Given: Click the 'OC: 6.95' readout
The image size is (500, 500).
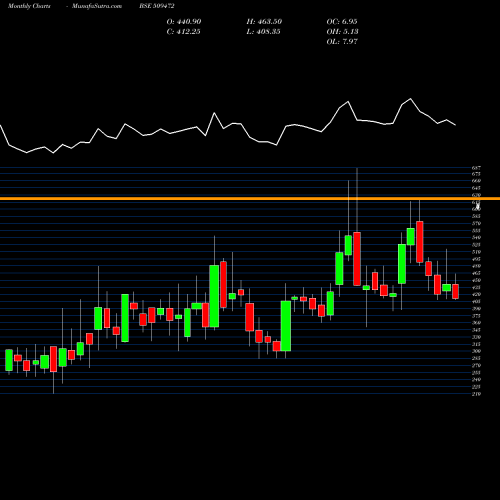Looking at the screenshot, I should point(342,22).
